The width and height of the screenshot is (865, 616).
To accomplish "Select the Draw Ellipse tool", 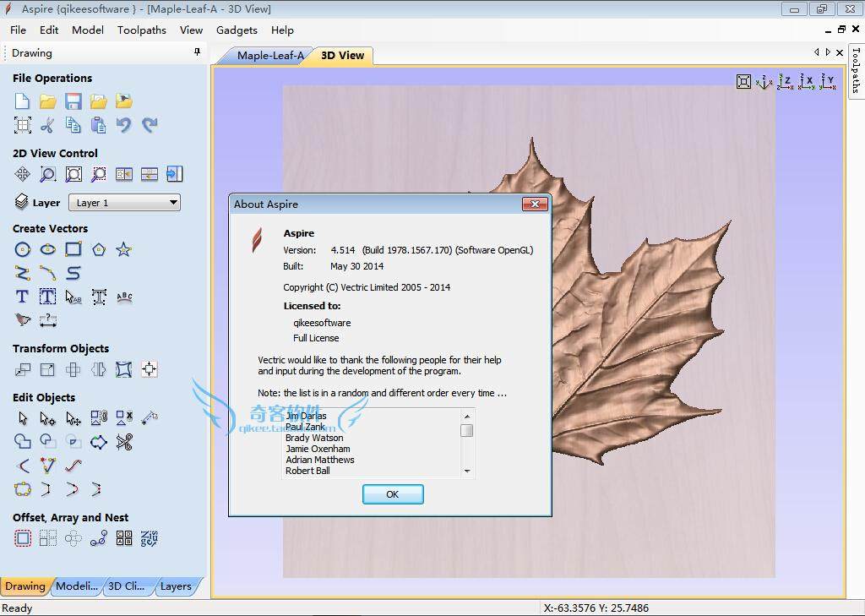I will tap(47, 249).
